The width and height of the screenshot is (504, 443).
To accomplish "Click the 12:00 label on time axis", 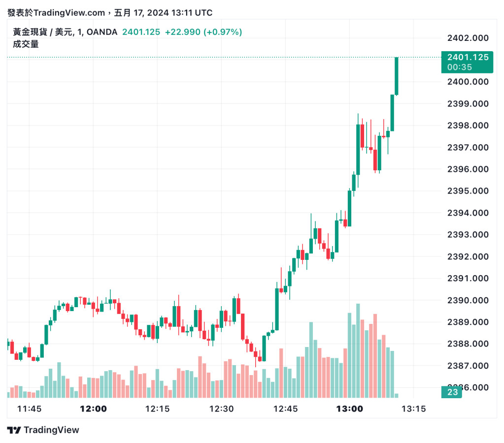I will click(93, 409).
